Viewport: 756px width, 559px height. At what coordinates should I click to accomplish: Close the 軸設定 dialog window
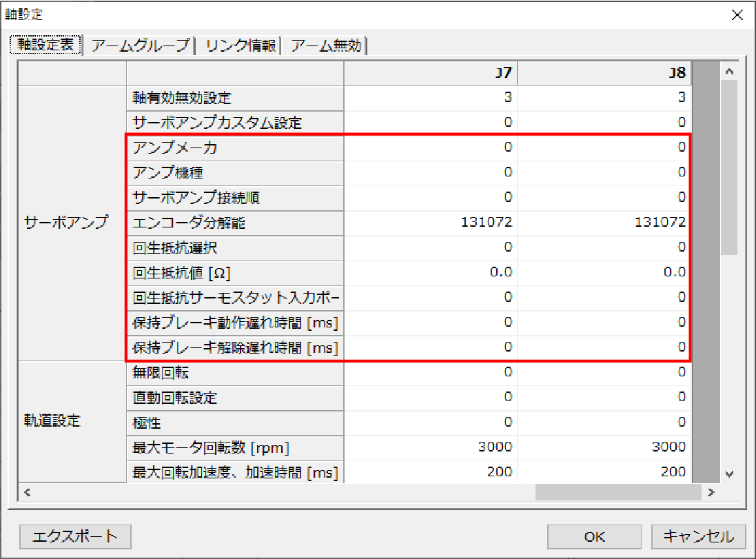click(737, 15)
